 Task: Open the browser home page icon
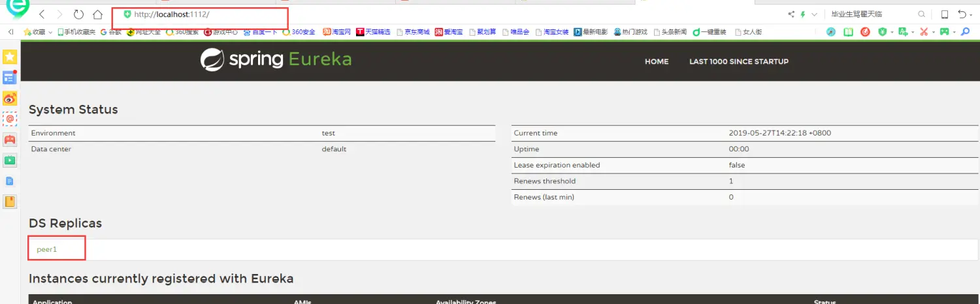tap(97, 14)
